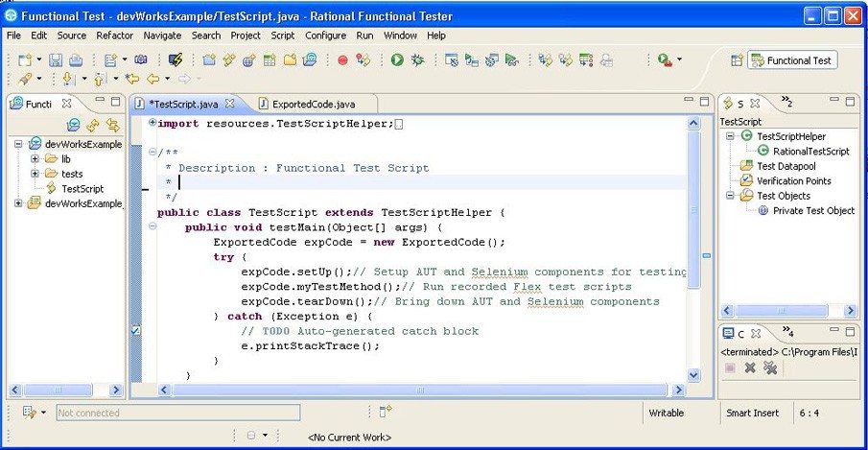Click the New wizard icon

(x=24, y=59)
